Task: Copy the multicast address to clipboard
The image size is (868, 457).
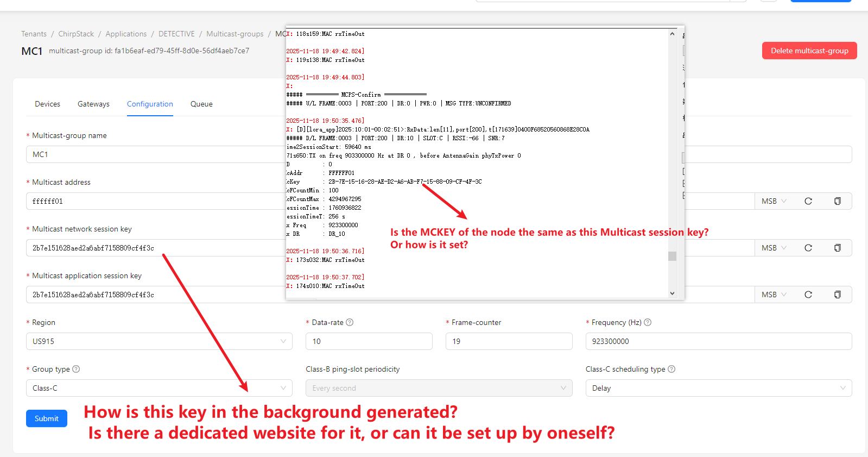Action: click(x=837, y=201)
